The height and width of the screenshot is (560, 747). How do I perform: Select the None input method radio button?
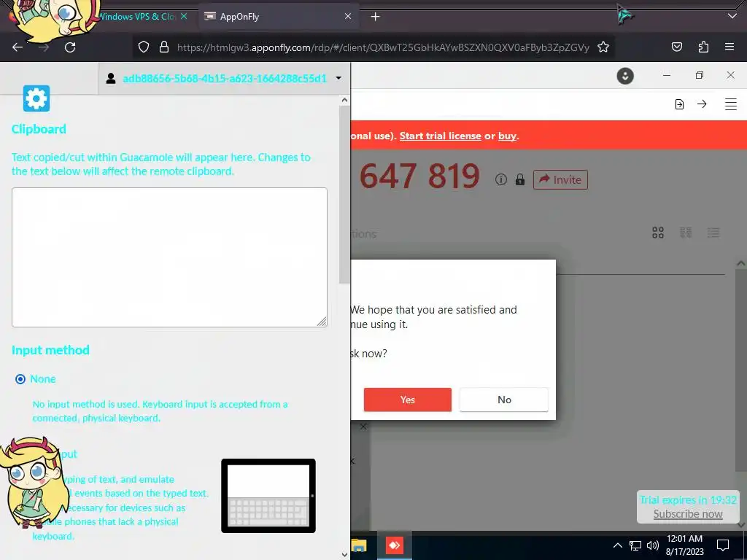[x=20, y=379]
